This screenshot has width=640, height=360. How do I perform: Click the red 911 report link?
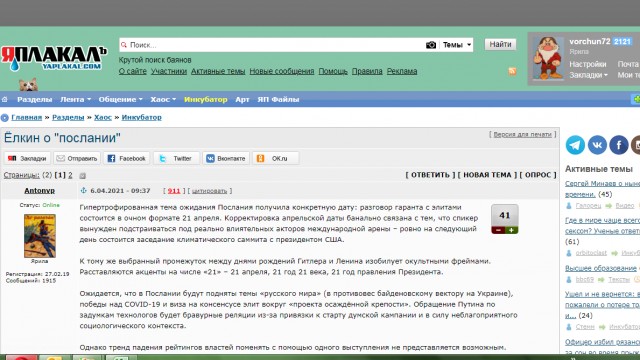[174, 191]
